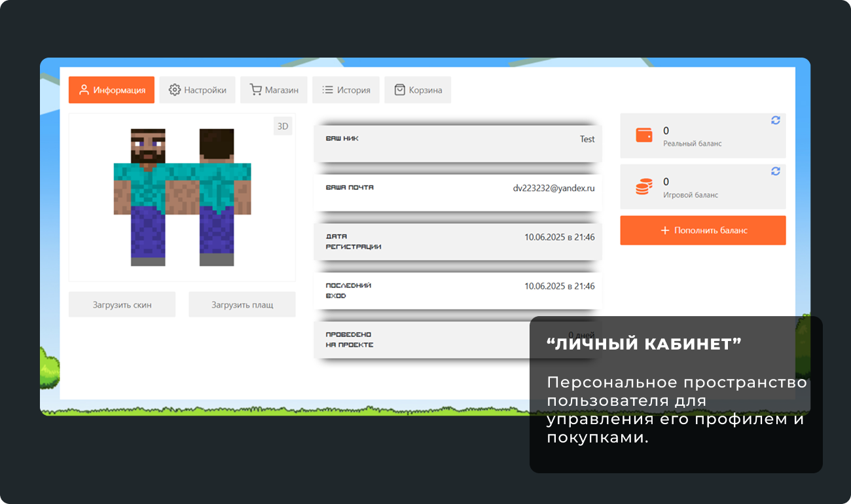
Task: Click Загрузить скин button
Action: [122, 304]
